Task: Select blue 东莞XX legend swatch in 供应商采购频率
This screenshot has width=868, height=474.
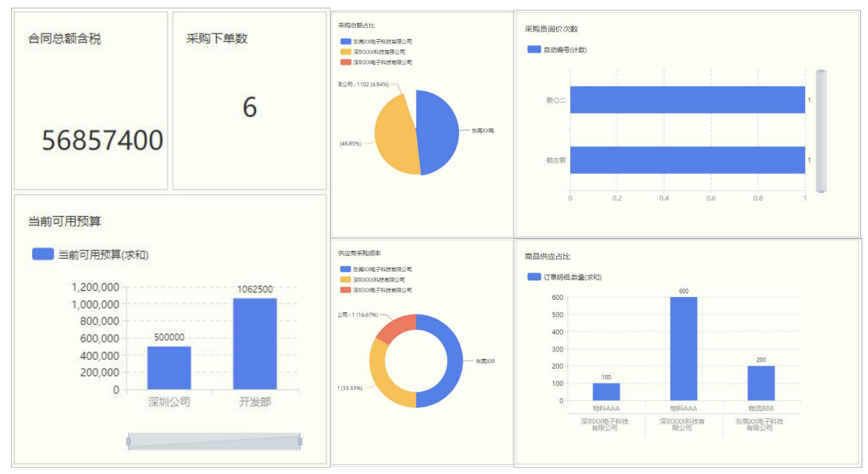Action: click(x=345, y=268)
